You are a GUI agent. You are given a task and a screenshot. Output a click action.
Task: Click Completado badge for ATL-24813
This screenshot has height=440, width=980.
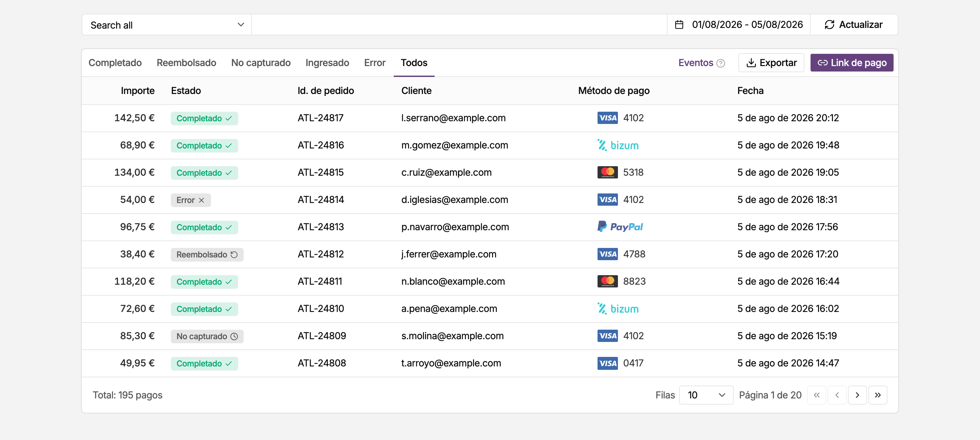coord(204,227)
